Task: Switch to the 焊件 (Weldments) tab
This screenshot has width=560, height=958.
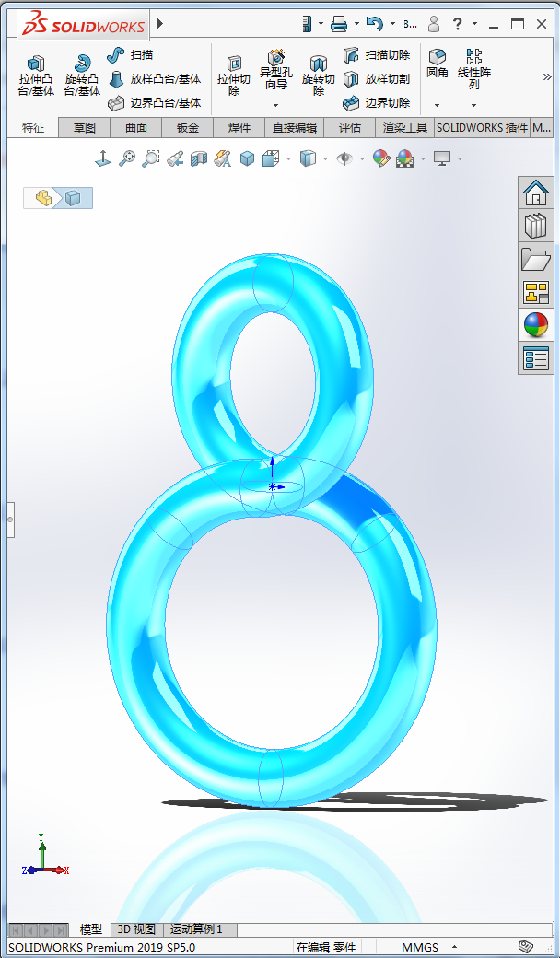Action: point(239,128)
